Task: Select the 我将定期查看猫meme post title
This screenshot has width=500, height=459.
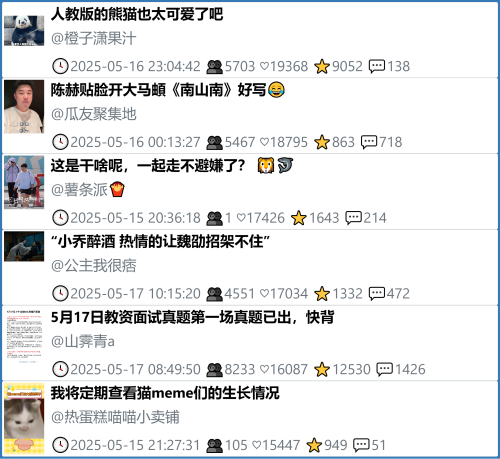Action: click(165, 393)
